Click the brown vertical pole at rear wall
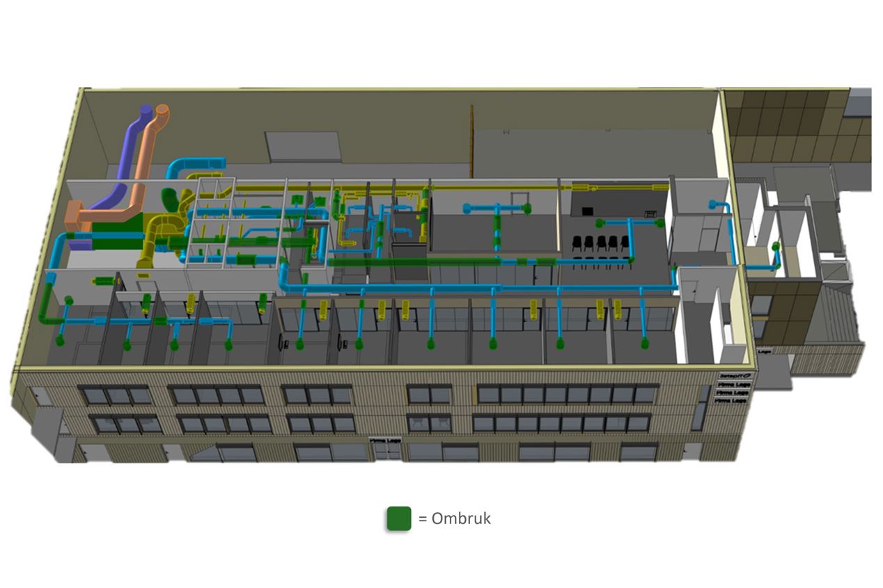Screen dimensions: 883x588 click(471, 141)
